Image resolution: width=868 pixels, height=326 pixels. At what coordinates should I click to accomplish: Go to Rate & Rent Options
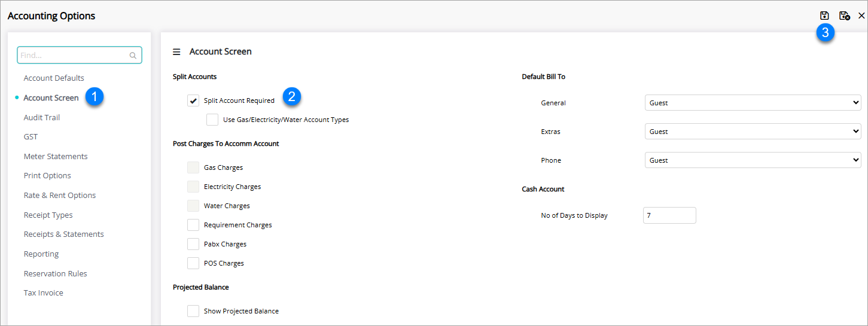click(60, 196)
